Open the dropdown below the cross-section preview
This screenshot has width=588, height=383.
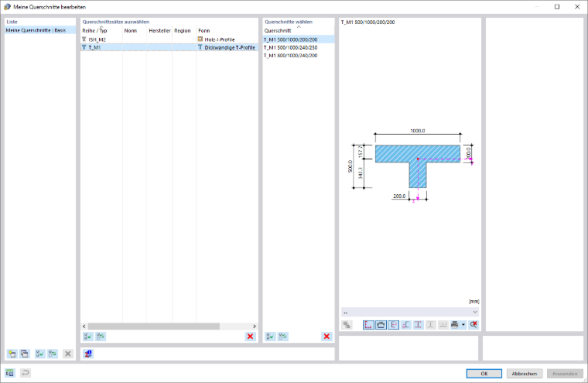pyautogui.click(x=410, y=312)
